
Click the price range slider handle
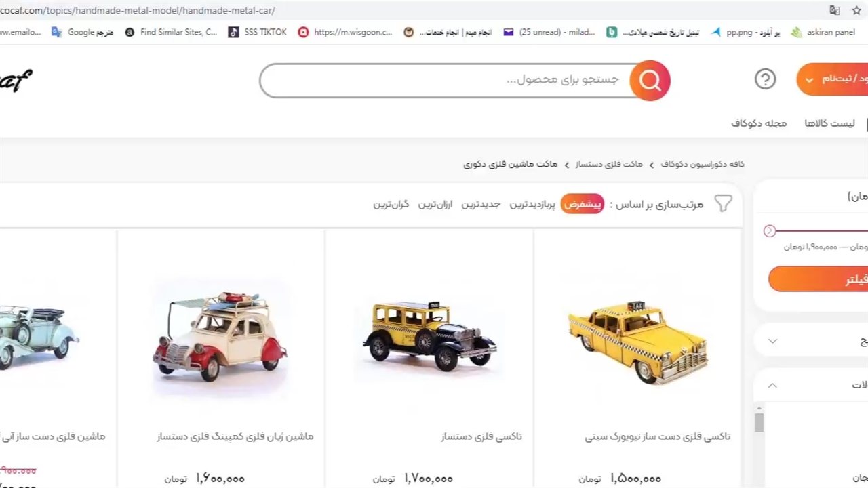pyautogui.click(x=769, y=231)
